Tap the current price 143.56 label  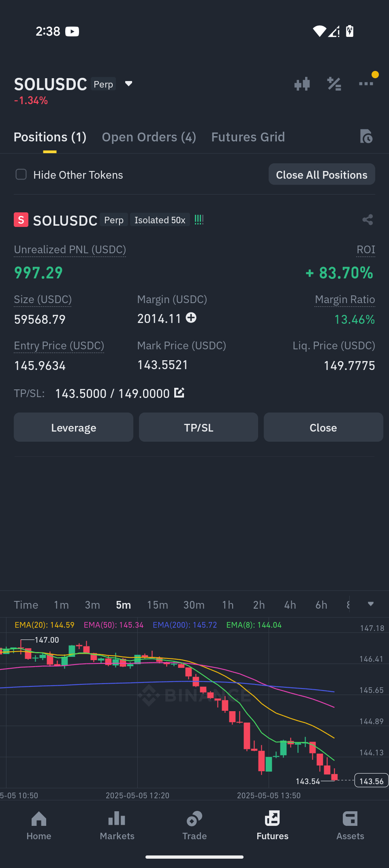coord(372,781)
